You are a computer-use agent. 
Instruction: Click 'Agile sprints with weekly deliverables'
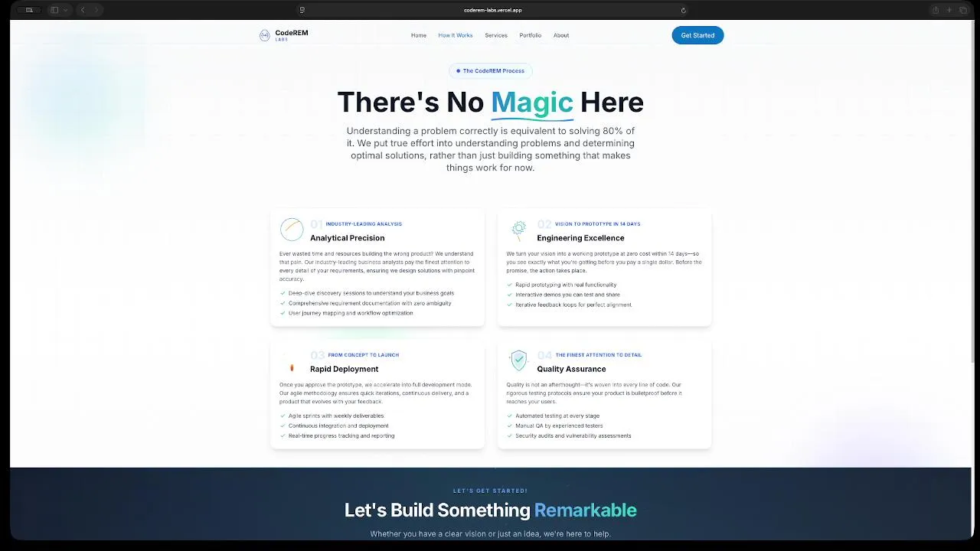point(336,416)
